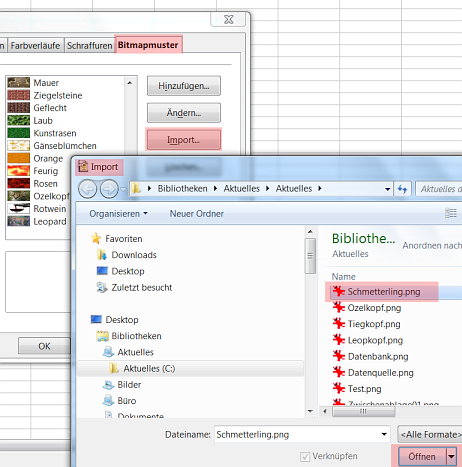Expand the Dateiname dropdown arrow
This screenshot has width=462, height=467.
[384, 434]
